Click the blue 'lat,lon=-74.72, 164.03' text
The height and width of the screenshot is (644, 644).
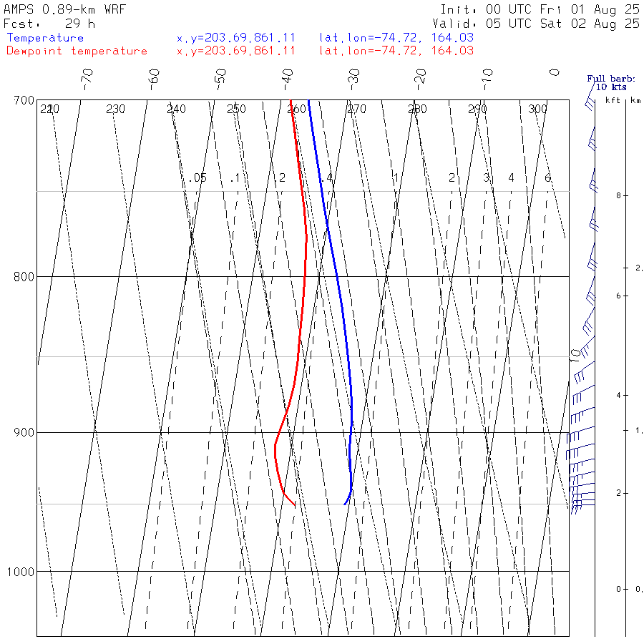tap(396, 38)
